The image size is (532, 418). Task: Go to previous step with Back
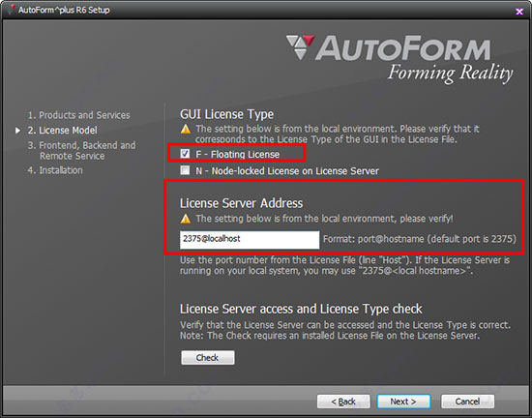[x=343, y=402]
